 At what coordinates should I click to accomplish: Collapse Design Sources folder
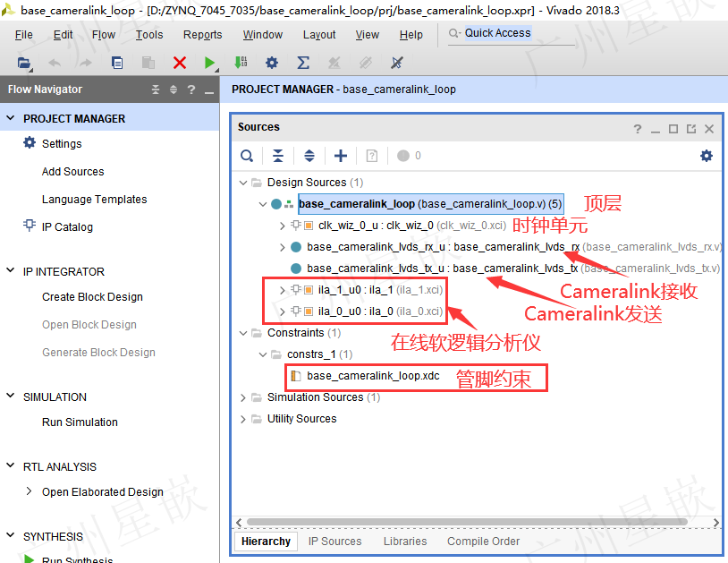pyautogui.click(x=243, y=183)
